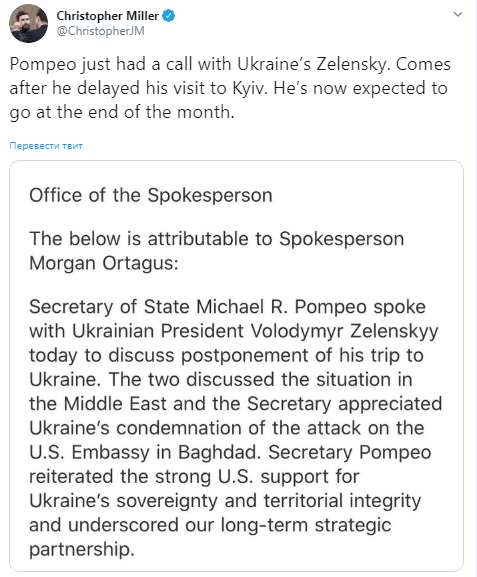Click the blue verified badge icon
Screen dimensions: 477x577
pos(169,16)
